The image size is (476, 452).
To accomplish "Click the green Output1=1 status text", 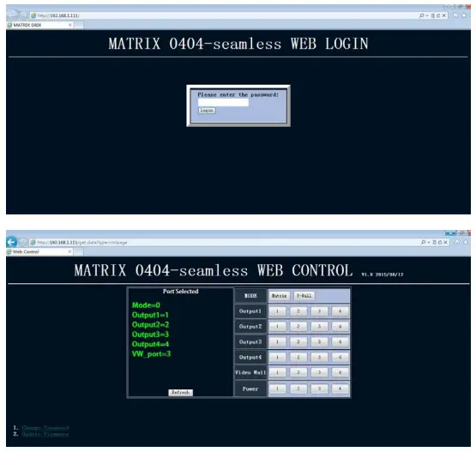I will 150,315.
